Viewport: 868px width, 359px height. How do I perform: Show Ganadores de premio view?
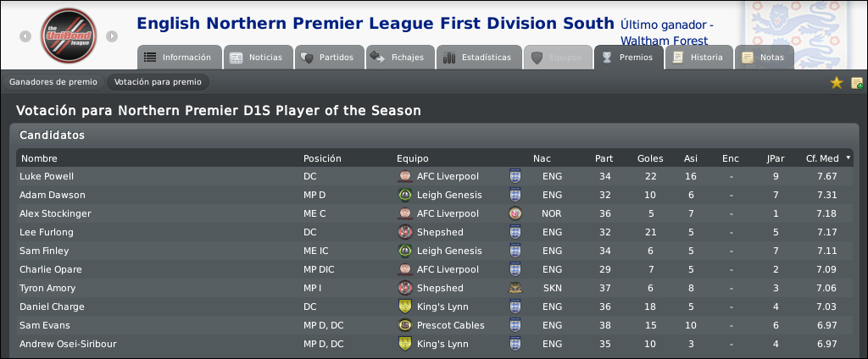click(53, 82)
